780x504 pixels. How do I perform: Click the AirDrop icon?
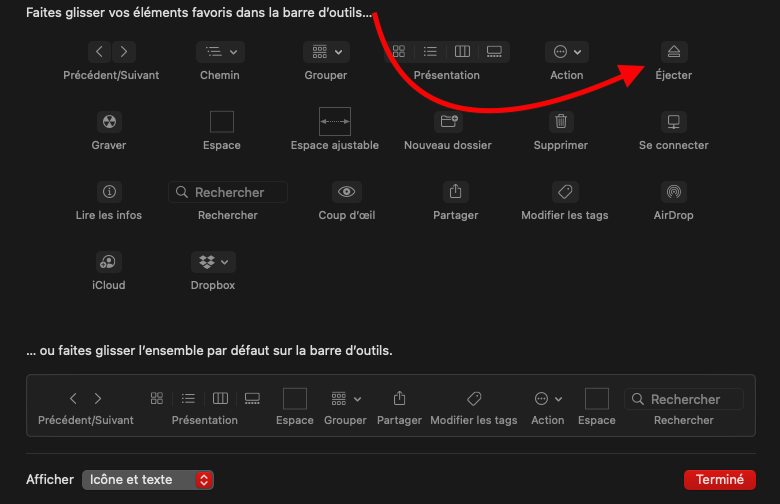click(x=674, y=192)
